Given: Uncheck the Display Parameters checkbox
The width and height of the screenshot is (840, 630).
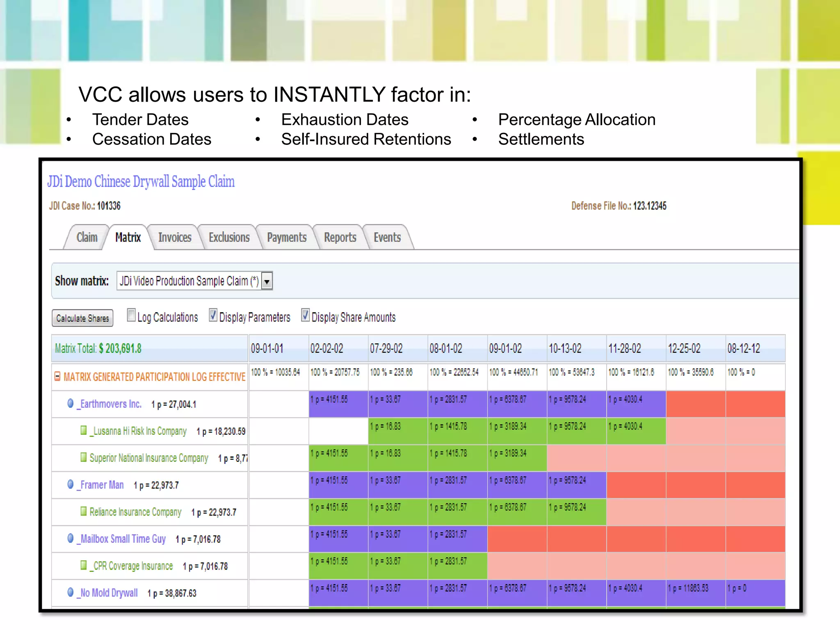Looking at the screenshot, I should pos(213,315).
